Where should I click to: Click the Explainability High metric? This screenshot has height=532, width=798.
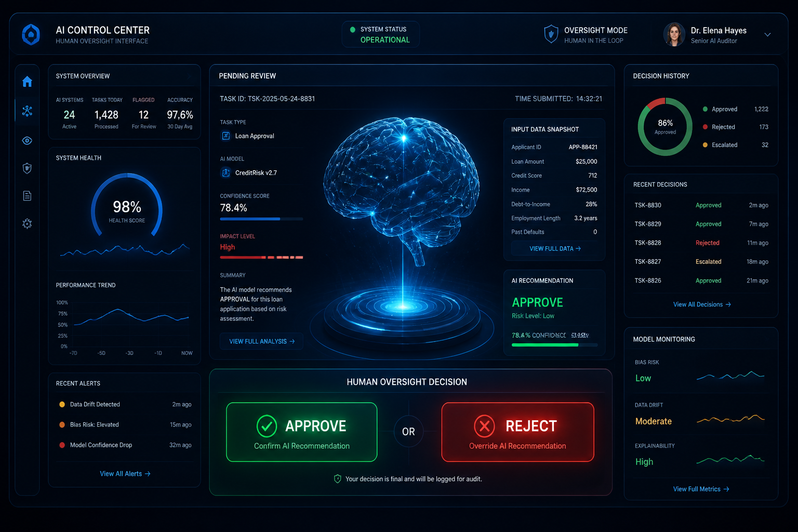point(644,462)
